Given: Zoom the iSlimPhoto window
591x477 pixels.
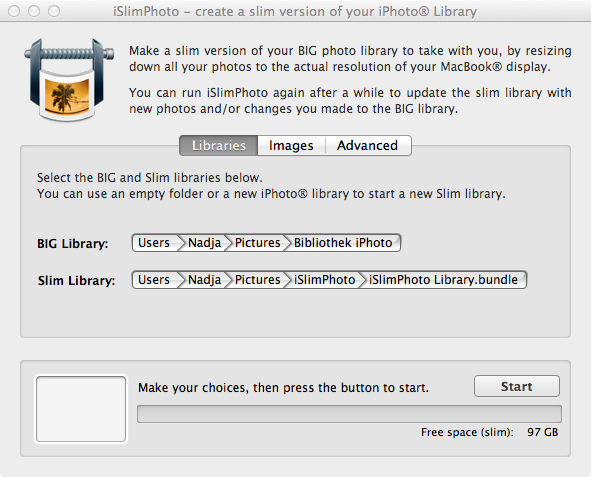Looking at the screenshot, I should pos(54,11).
